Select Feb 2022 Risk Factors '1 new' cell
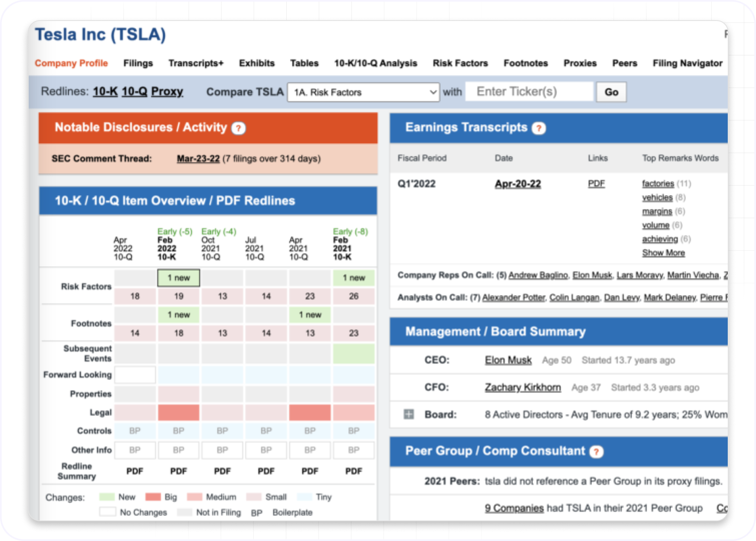The image size is (756, 541). (178, 278)
